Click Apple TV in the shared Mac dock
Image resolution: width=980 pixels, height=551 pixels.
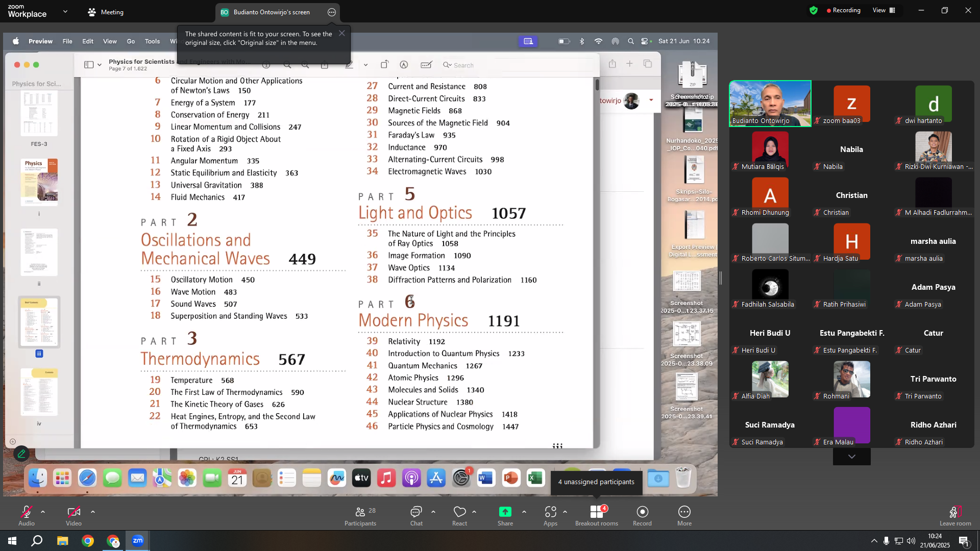click(361, 478)
